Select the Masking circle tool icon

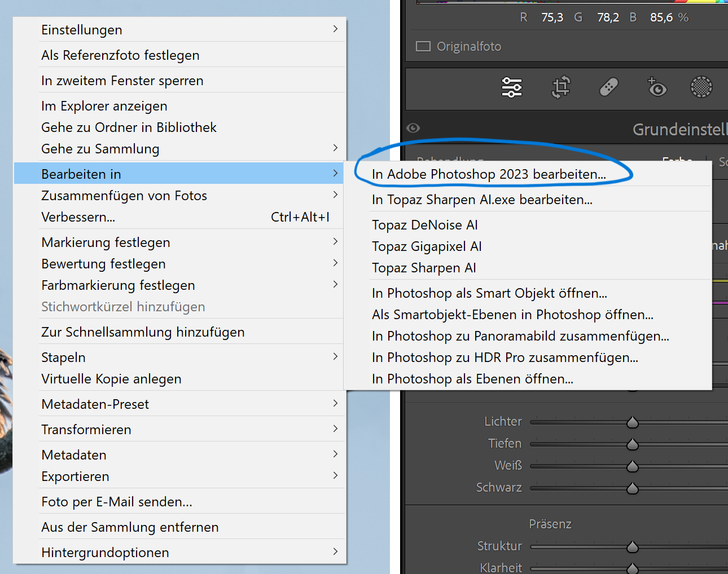(701, 87)
